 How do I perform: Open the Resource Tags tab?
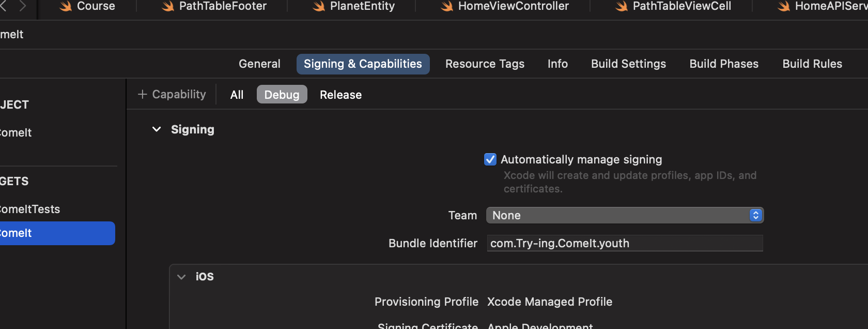[x=485, y=64]
